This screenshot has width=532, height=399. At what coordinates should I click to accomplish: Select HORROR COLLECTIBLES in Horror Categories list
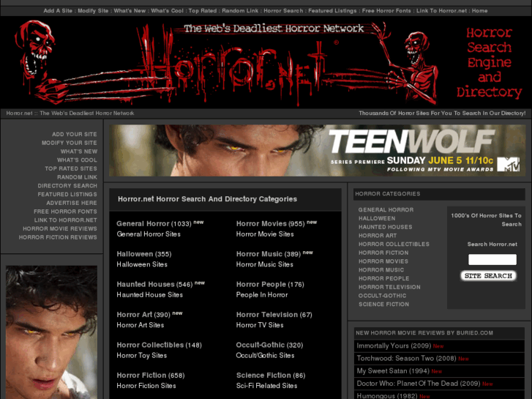(x=394, y=244)
